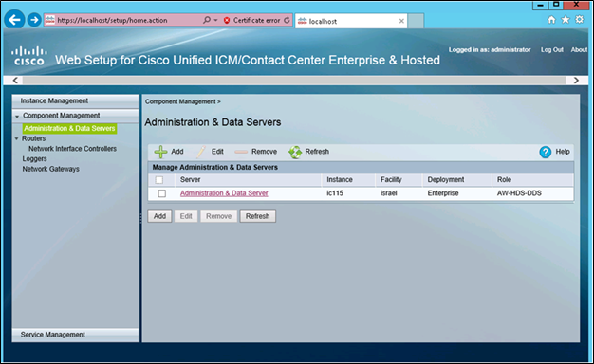Toggle the select-all header checkbox

pos(159,180)
